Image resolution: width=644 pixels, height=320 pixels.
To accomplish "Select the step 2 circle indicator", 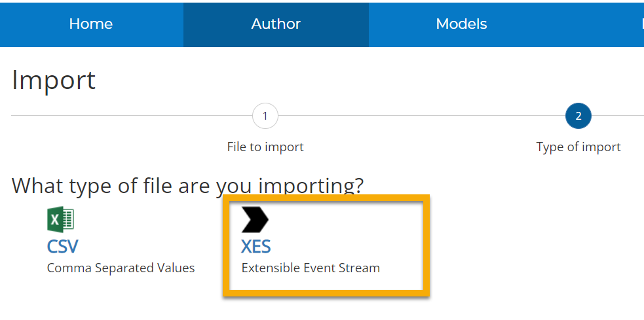I will (578, 116).
